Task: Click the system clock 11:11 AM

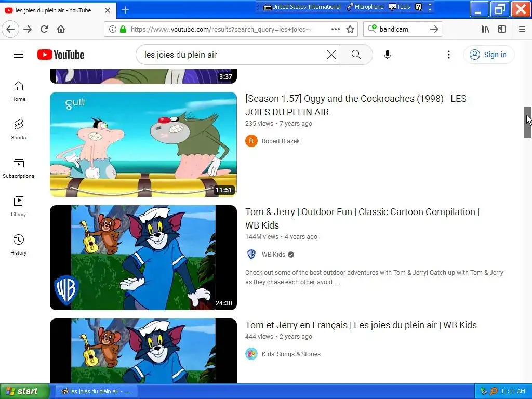Action: (513, 391)
